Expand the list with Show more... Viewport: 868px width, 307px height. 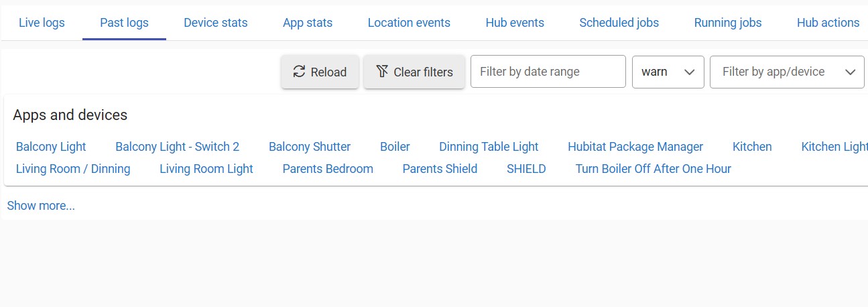point(41,206)
